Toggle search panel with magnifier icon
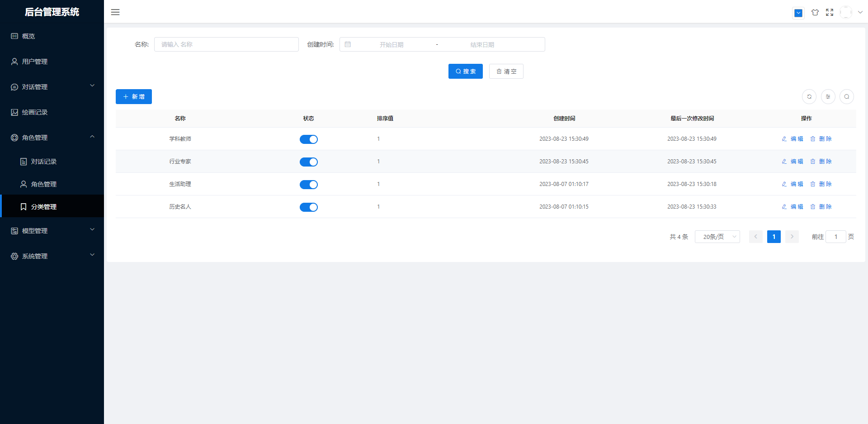The width and height of the screenshot is (868, 424). (846, 96)
